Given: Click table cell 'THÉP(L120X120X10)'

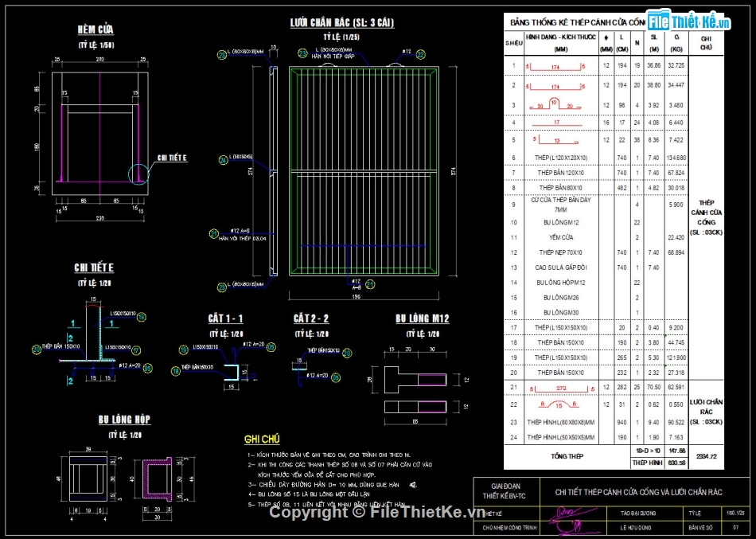Looking at the screenshot, I should click(x=561, y=158).
